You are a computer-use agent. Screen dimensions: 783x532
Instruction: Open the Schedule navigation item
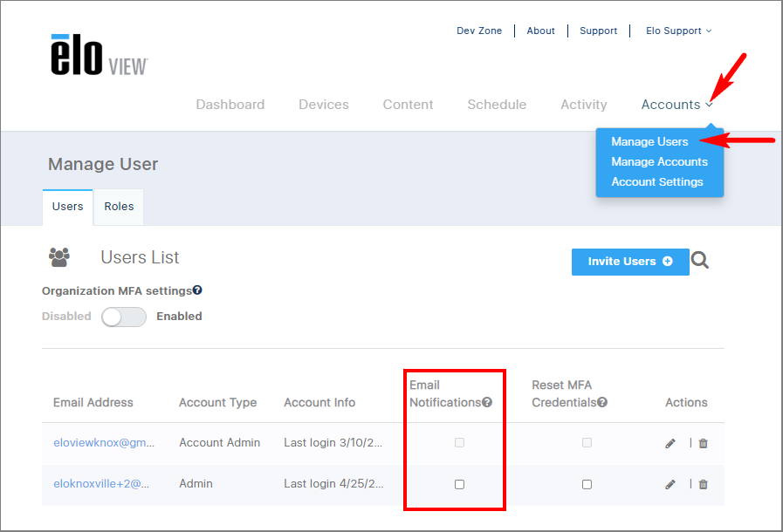tap(497, 105)
